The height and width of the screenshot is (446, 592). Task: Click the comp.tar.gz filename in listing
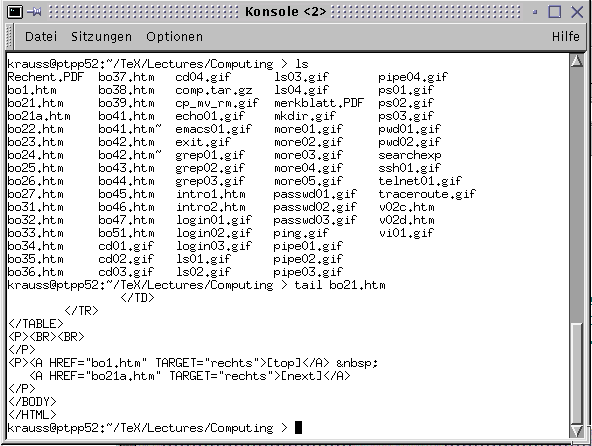coord(214,90)
